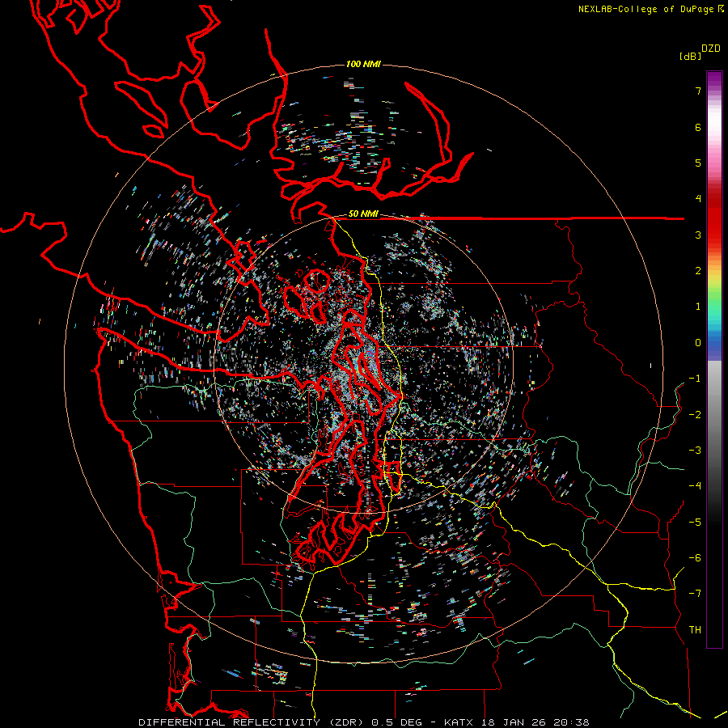
Task: Click the ZDR color scale bar
Action: tap(714, 359)
